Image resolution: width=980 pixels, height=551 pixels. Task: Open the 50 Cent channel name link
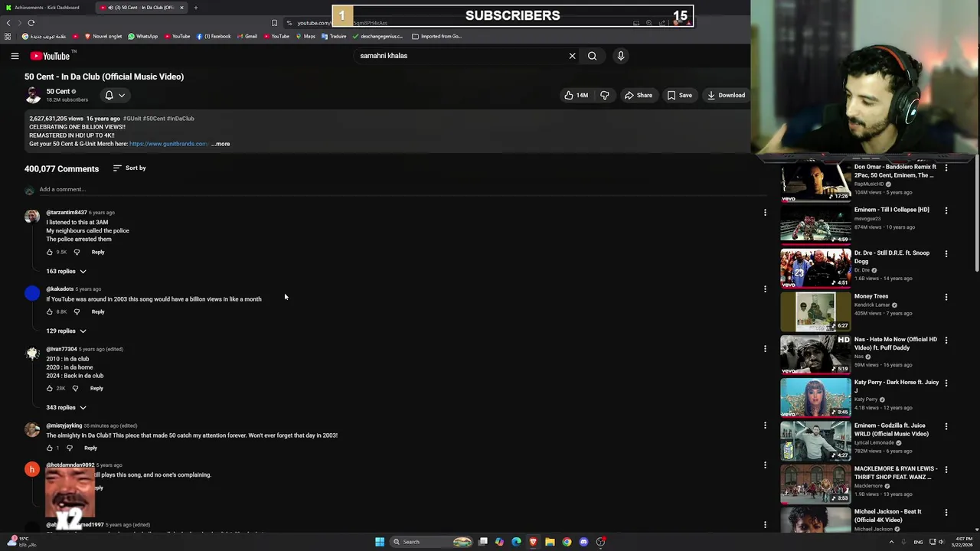click(58, 91)
